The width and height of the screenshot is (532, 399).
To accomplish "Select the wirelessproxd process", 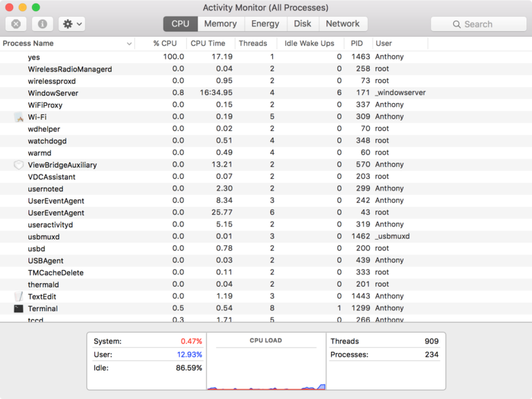I will click(x=266, y=81).
